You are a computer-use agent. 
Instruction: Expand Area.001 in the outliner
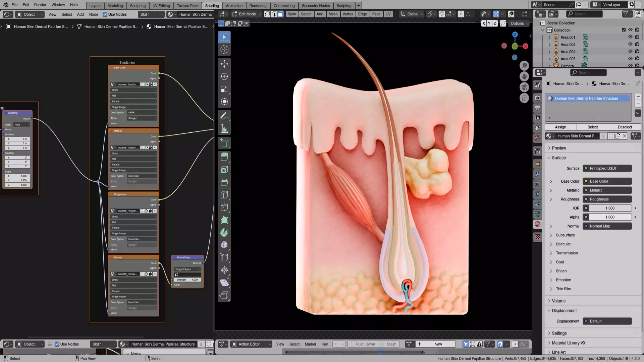click(549, 37)
